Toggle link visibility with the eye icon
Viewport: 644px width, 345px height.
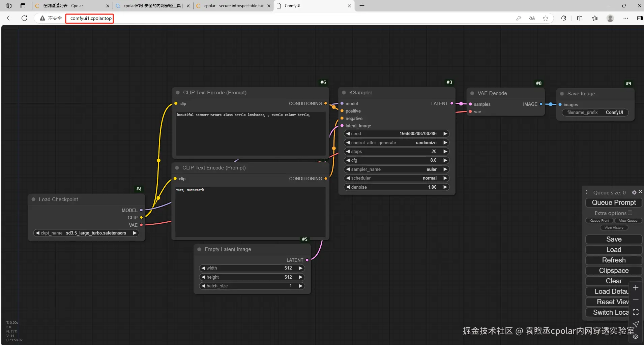tap(636, 337)
